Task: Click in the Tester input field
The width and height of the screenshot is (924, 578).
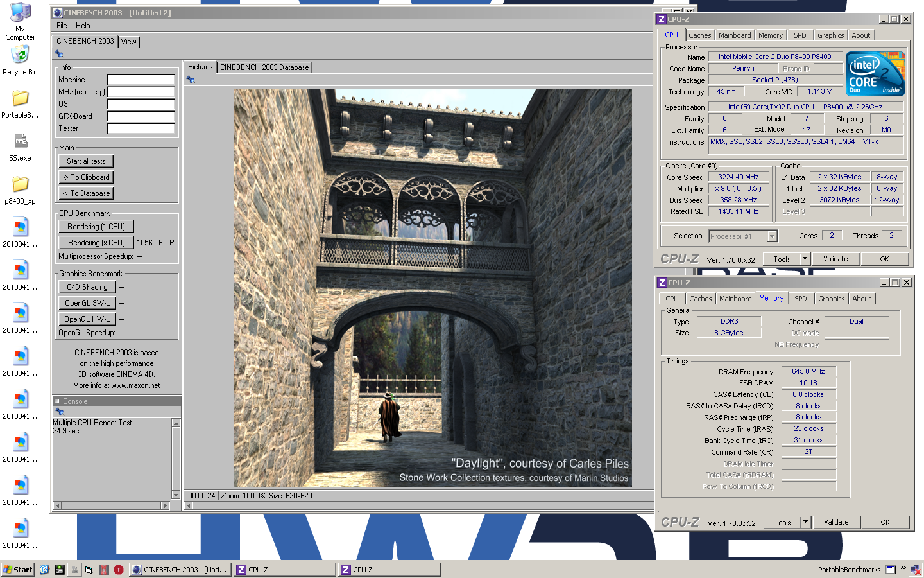Action: tap(141, 128)
